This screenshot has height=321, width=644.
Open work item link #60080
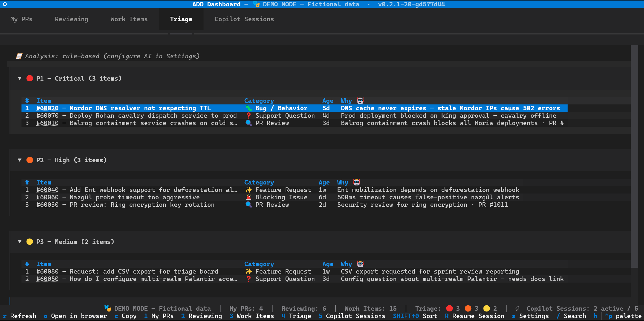point(47,271)
